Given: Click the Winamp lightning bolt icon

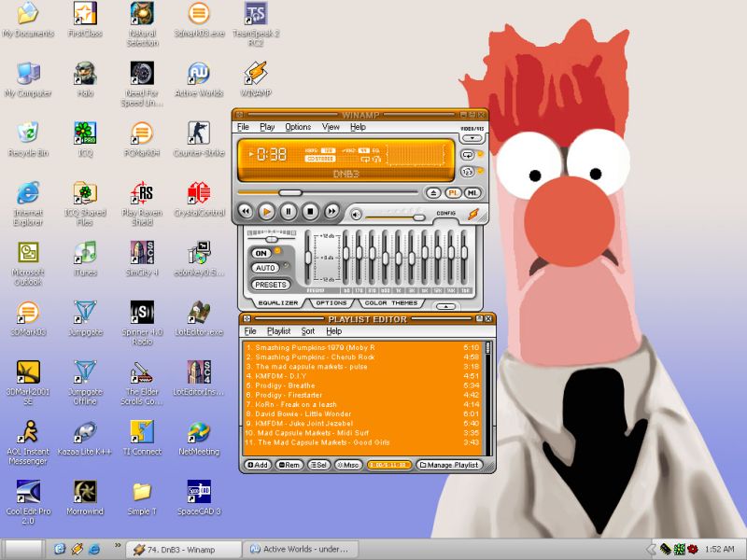Looking at the screenshot, I should tap(473, 214).
